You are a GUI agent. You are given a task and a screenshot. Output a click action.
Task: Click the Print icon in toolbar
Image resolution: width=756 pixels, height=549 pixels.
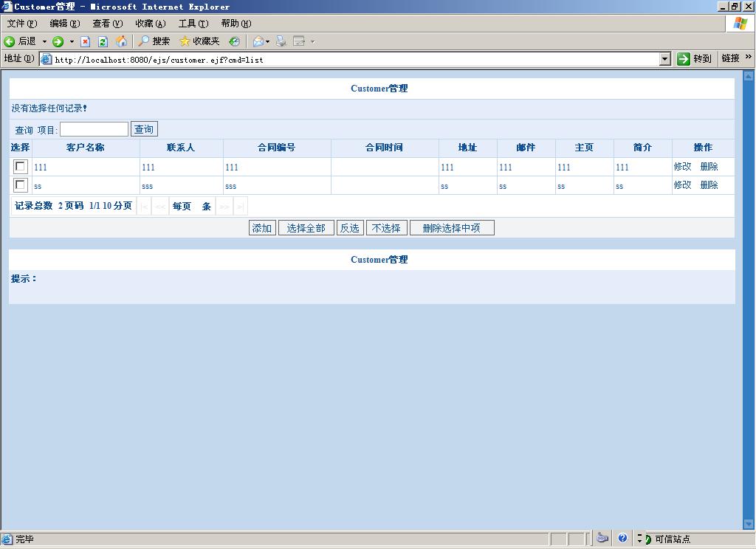(281, 41)
